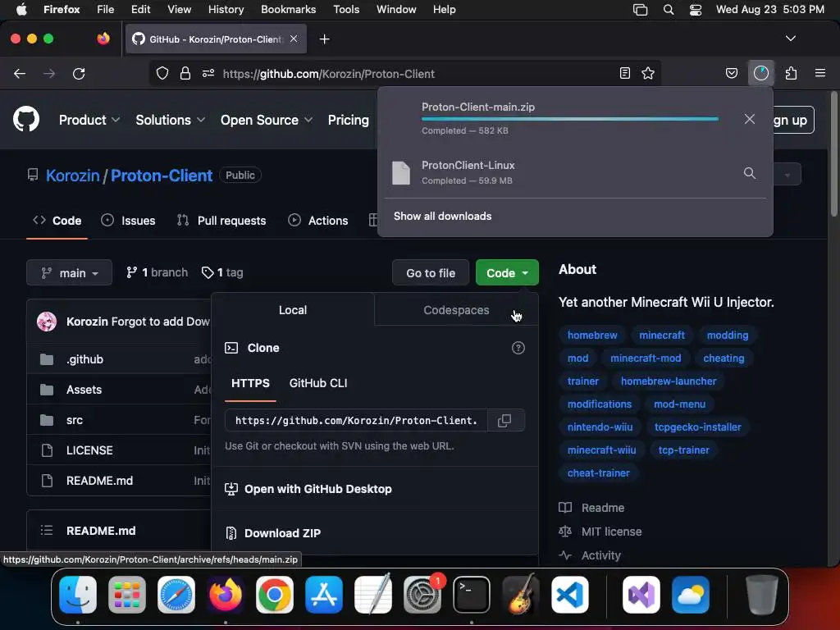The height and width of the screenshot is (630, 840).
Task: Select the GitHub CLI clone tab
Action: 318,383
